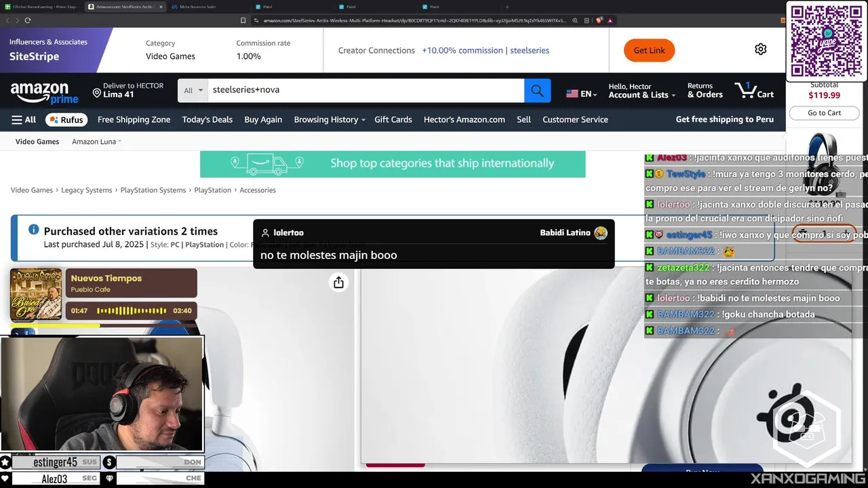Click the Brave shields icon
The width and height of the screenshot is (868, 488).
click(599, 20)
